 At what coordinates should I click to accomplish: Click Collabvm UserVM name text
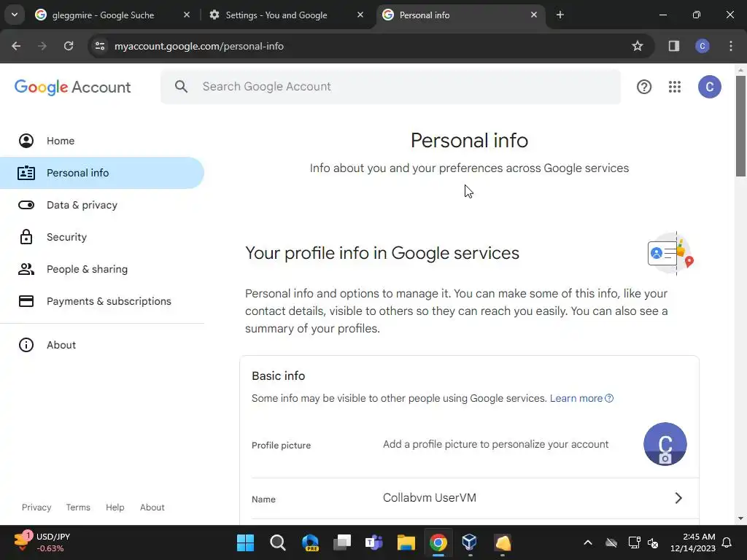[x=429, y=497]
